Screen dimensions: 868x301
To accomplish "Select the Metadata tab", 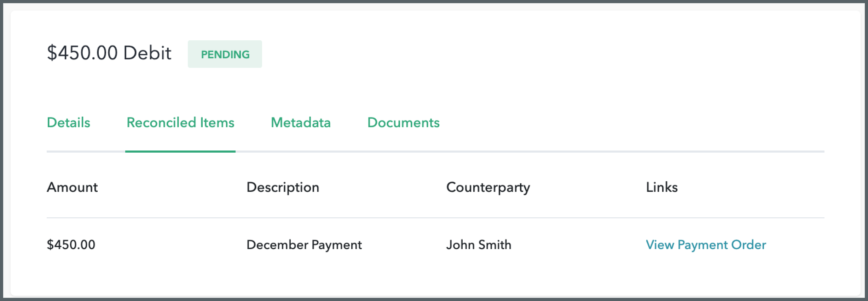I will (300, 123).
